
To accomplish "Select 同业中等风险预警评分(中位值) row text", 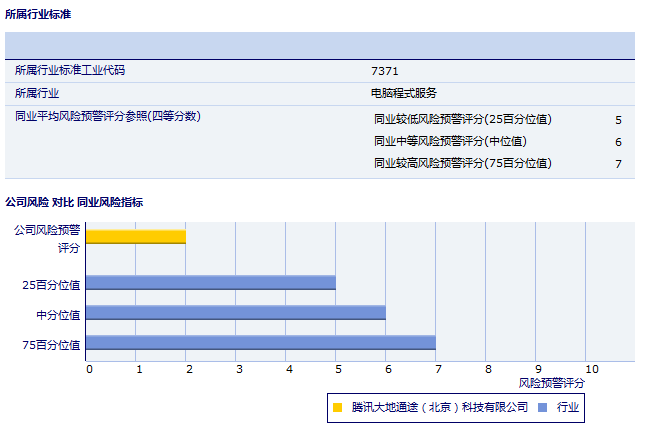I will (x=450, y=141).
